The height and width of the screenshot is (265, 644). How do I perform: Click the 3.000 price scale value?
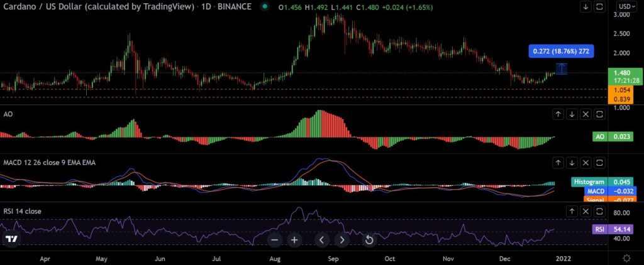coord(621,15)
